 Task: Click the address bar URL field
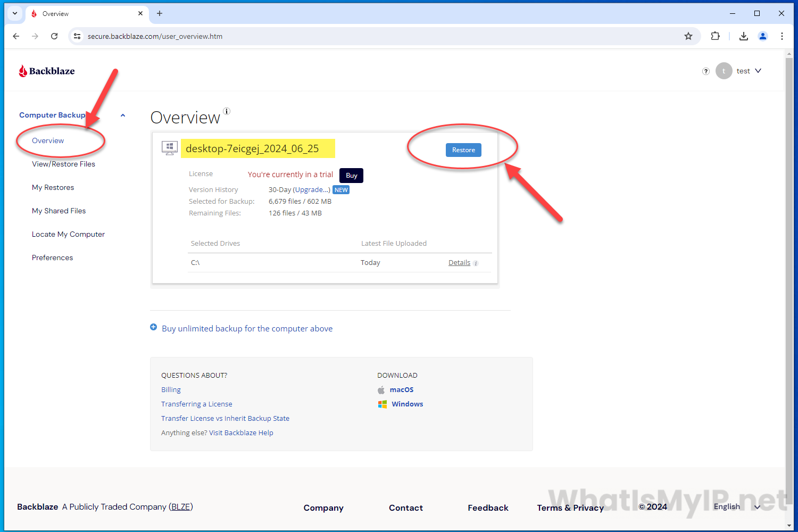pyautogui.click(x=372, y=36)
